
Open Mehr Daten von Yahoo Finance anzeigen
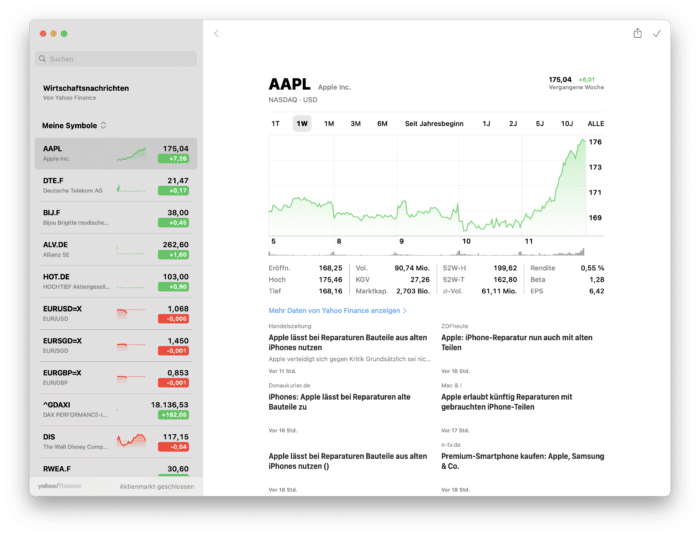coord(338,310)
